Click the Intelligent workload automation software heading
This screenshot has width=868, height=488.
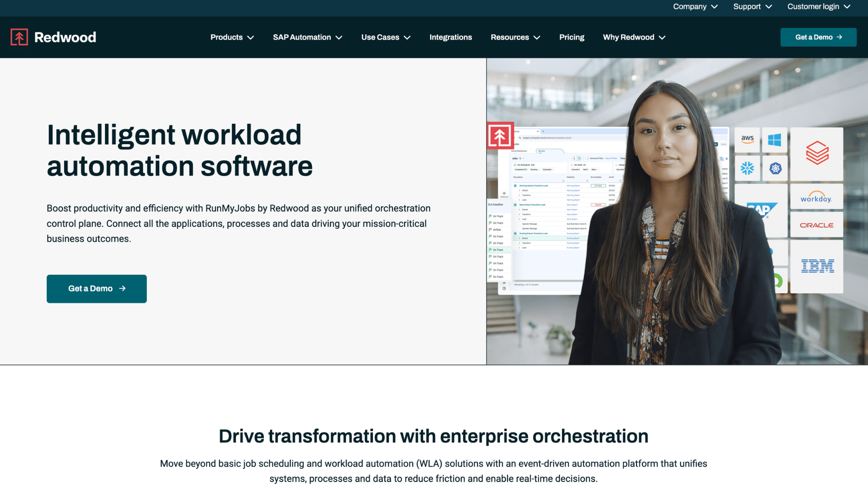[x=179, y=150]
